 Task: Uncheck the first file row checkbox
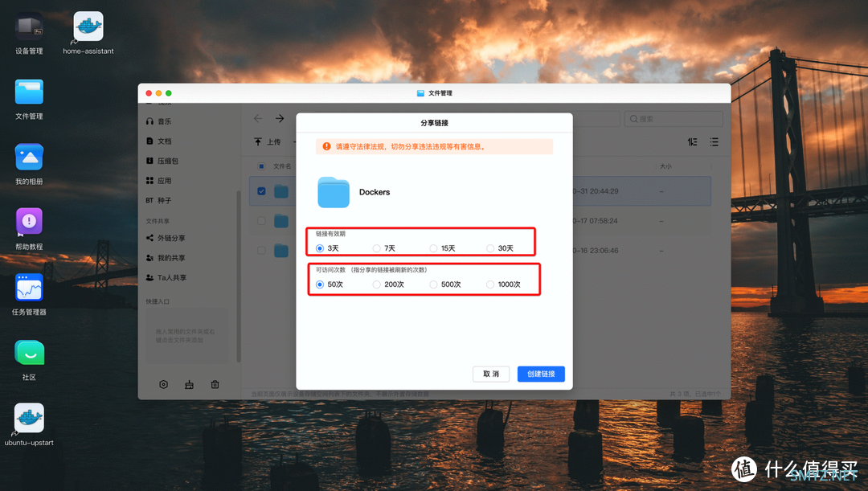pyautogui.click(x=261, y=191)
